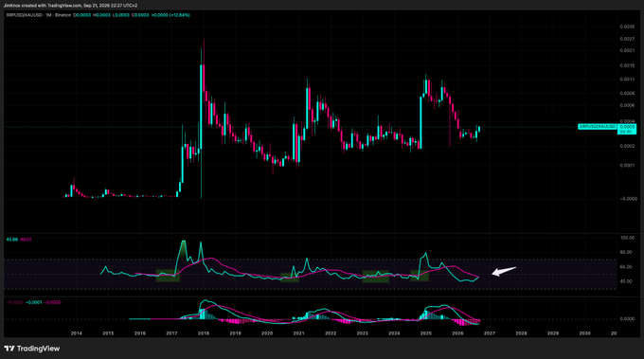Click the 0.0027 price axis label

(627, 39)
